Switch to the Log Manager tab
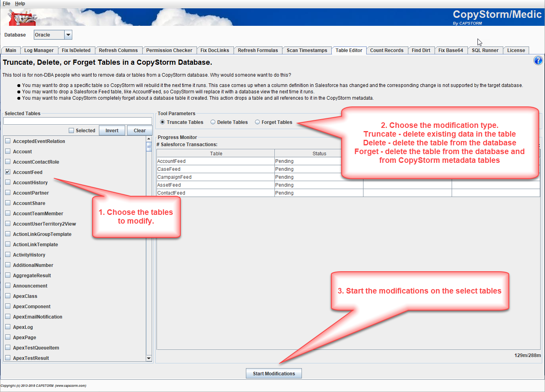Viewport: 545px width, 392px height. click(x=39, y=50)
